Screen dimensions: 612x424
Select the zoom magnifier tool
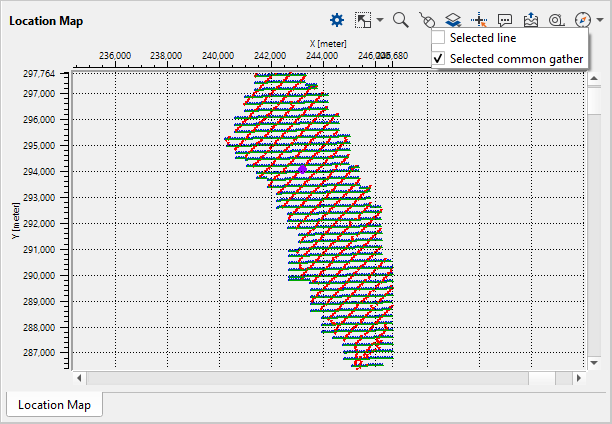point(401,19)
